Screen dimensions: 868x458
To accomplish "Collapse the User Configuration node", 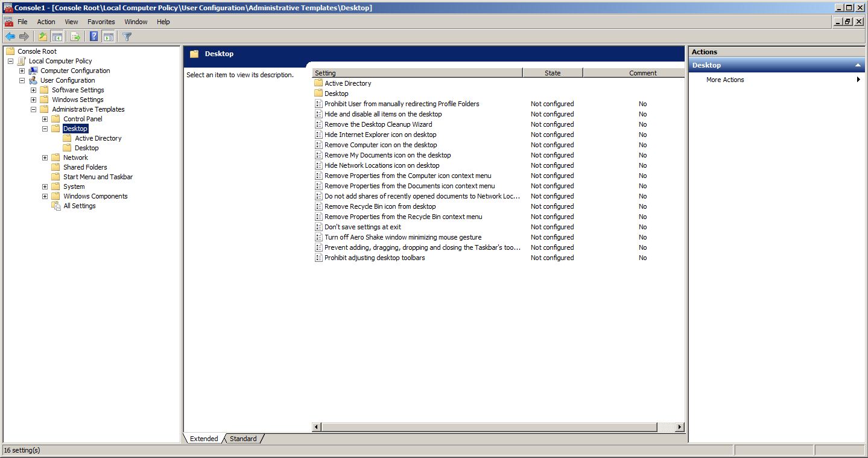I will tap(22, 80).
